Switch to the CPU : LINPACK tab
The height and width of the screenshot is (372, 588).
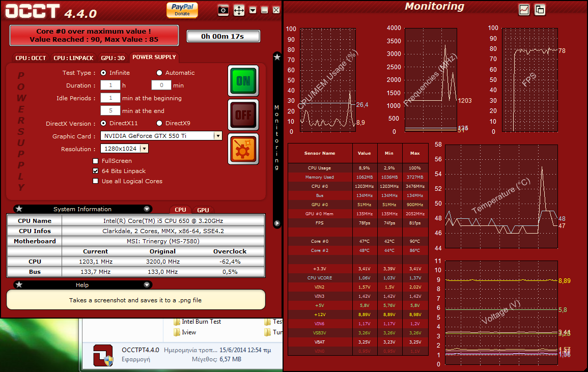click(73, 58)
